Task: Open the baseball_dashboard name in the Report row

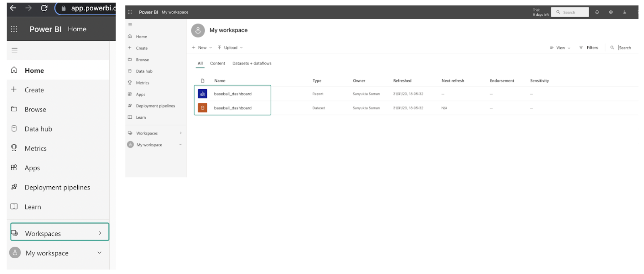Action: [x=233, y=94]
